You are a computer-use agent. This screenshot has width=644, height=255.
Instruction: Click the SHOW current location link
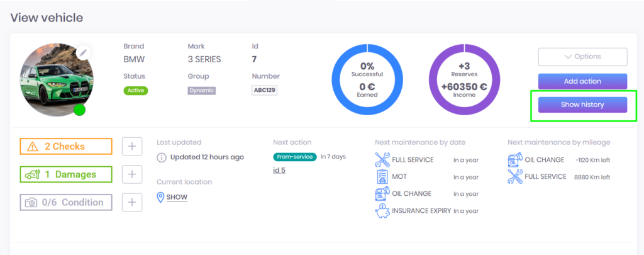pos(177,197)
